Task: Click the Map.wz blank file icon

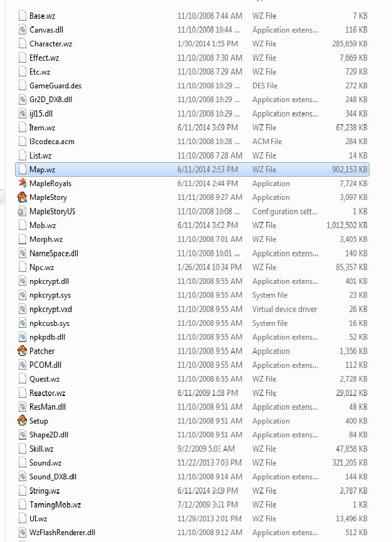Action: pos(22,169)
